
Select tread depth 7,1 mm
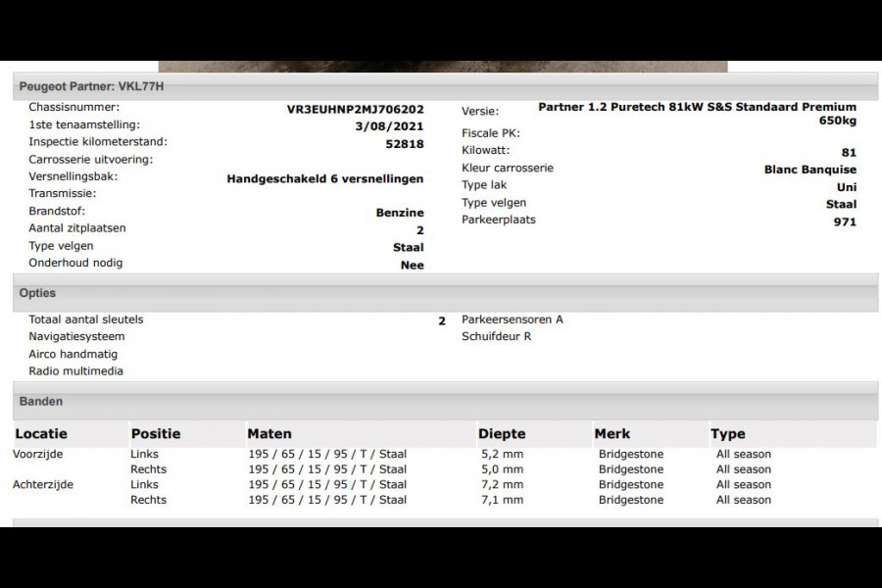[503, 500]
